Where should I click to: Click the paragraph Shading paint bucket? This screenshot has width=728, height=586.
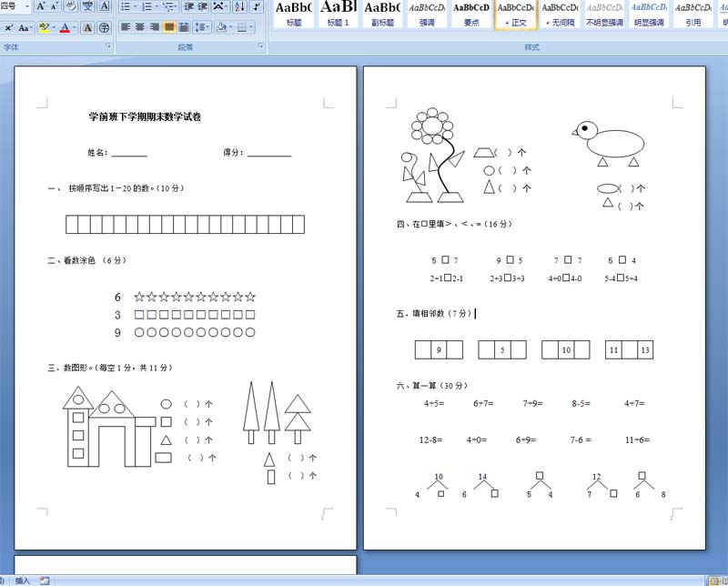click(221, 28)
